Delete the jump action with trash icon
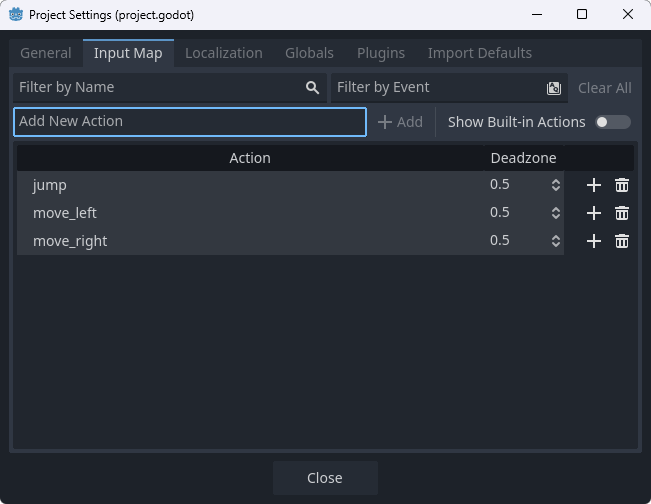The image size is (651, 504). (x=622, y=185)
